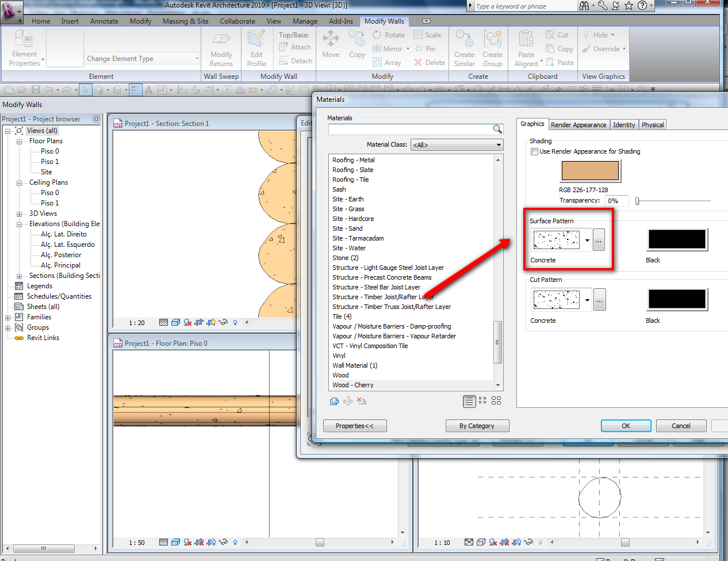Click the Save icon in quick access toolbar

click(36, 90)
